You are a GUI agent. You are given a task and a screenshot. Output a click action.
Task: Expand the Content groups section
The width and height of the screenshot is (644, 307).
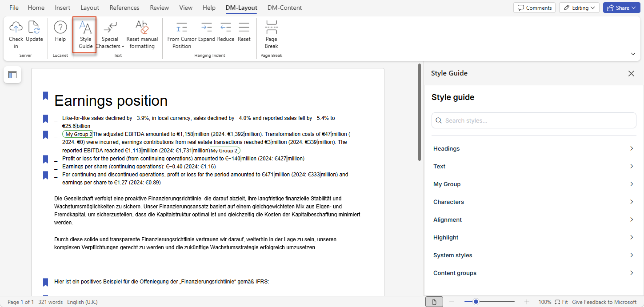[x=534, y=273]
